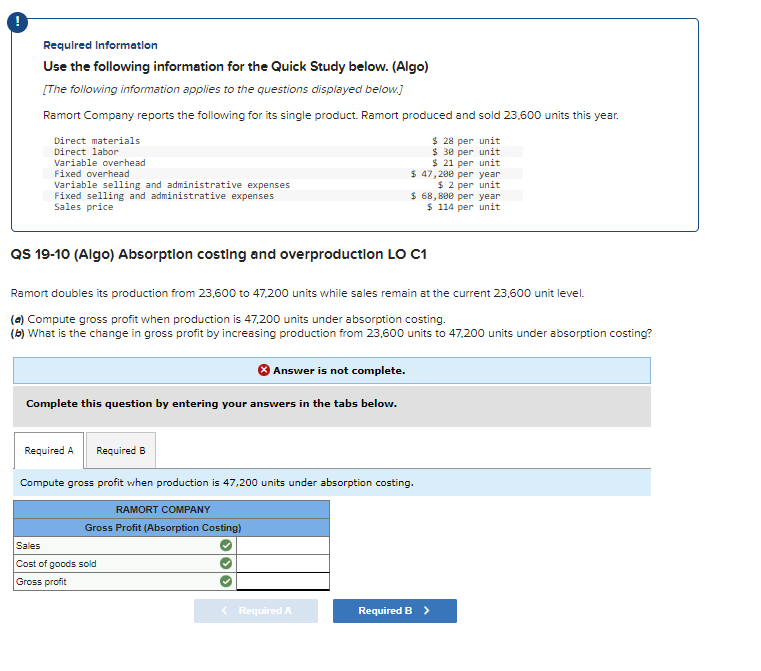Click the Sales amount input field
The image size is (761, 671).
pyautogui.click(x=283, y=545)
